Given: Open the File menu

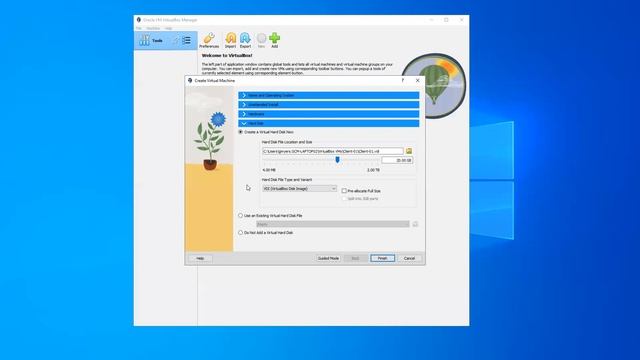Looking at the screenshot, I should click(x=139, y=28).
